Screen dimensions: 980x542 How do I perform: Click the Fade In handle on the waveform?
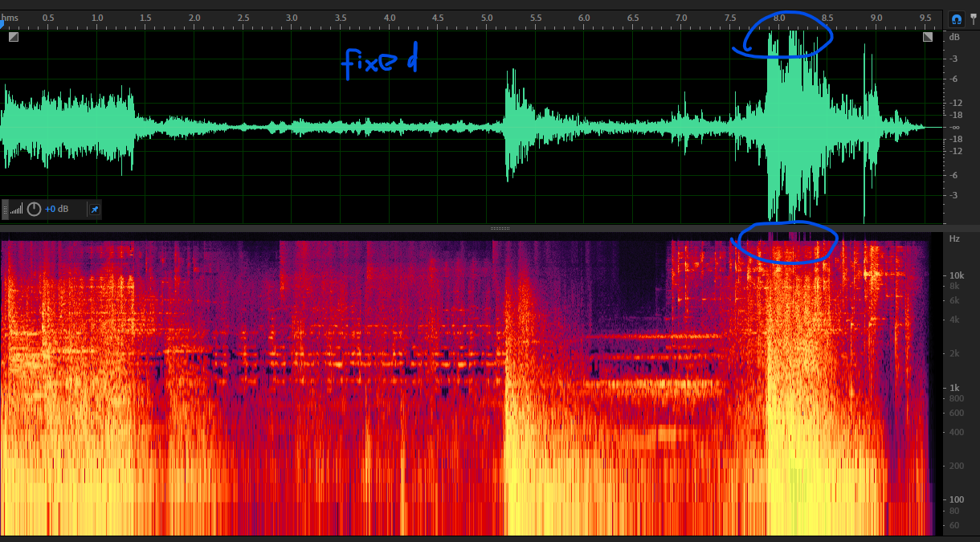point(14,36)
